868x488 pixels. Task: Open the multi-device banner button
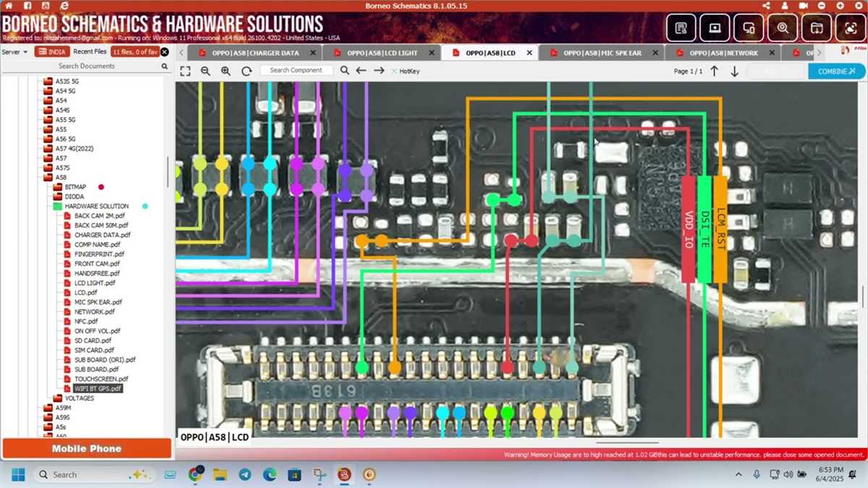[x=749, y=28]
